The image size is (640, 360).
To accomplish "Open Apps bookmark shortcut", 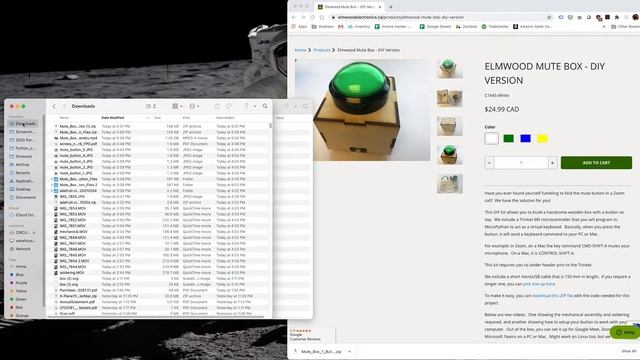I will pos(299,27).
